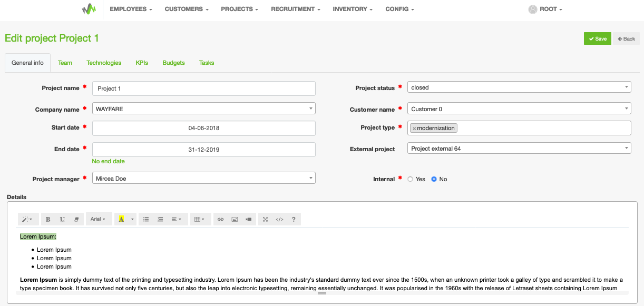644x306 pixels.
Task: Open the Recruitment menu
Action: [x=295, y=9]
